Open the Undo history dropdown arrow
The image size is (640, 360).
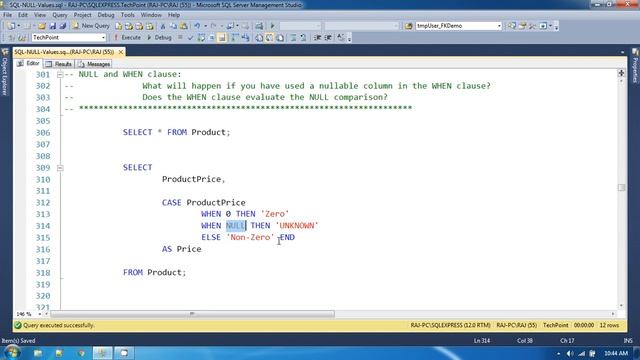click(x=205, y=26)
